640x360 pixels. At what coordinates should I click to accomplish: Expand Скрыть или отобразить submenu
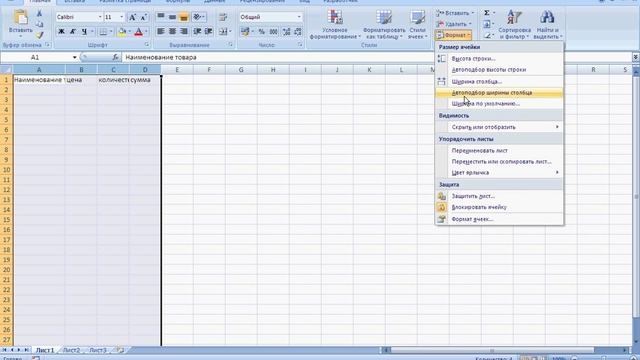(x=500, y=127)
